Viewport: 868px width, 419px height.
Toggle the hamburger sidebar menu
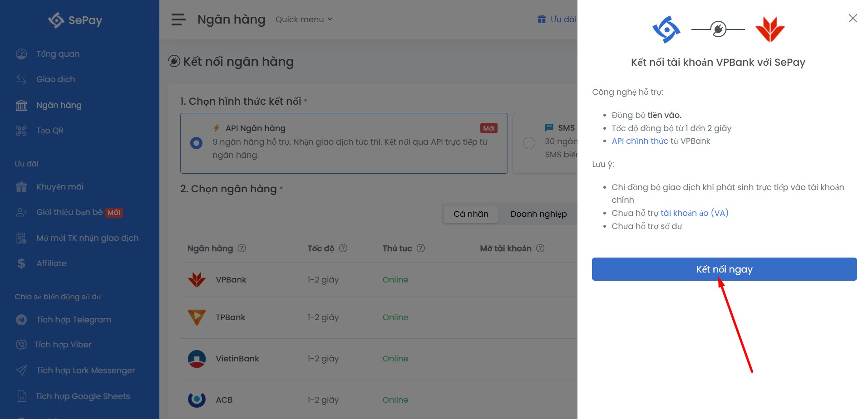(x=178, y=19)
